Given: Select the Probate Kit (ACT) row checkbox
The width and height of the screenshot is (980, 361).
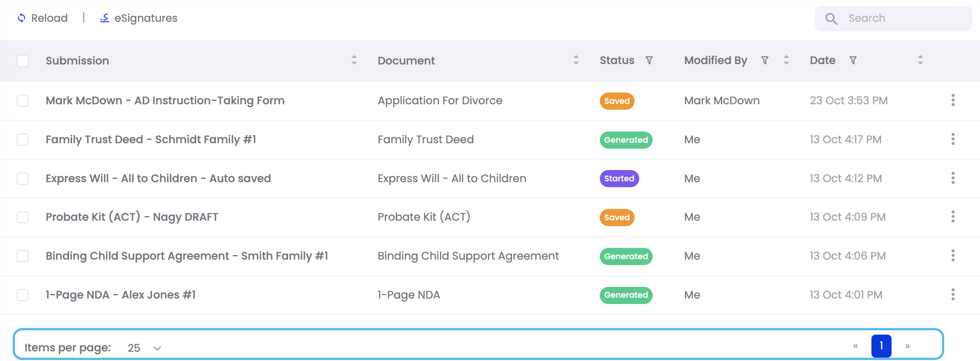Looking at the screenshot, I should 23,217.
